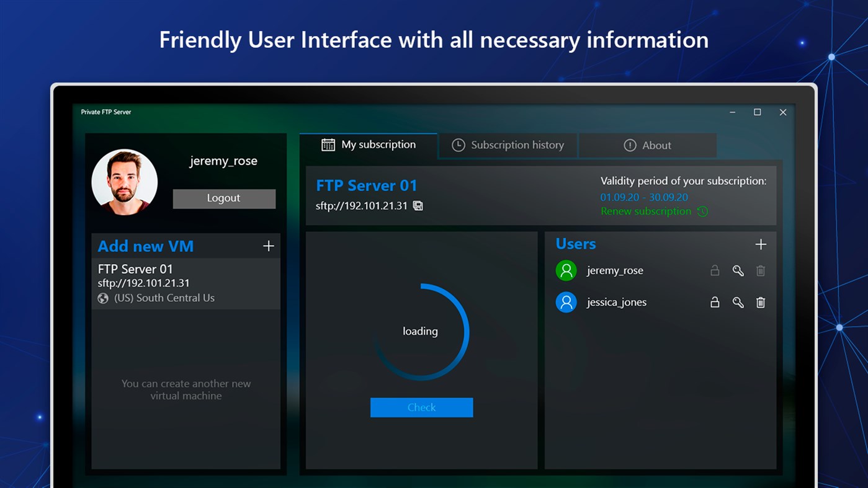This screenshot has width=868, height=488.
Task: Click the calendar icon on My subscription tab
Action: pyautogui.click(x=328, y=144)
